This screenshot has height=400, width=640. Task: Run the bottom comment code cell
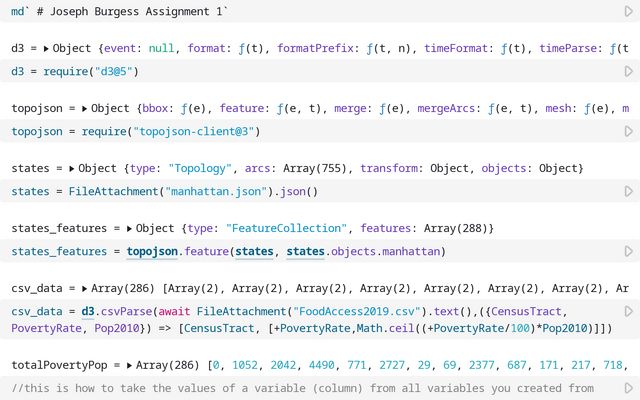629,388
